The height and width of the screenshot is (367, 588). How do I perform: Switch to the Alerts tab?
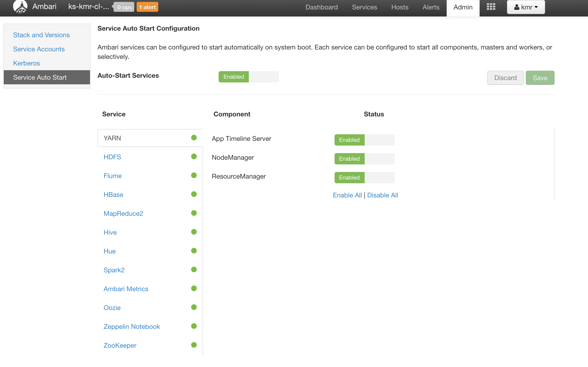click(x=431, y=7)
